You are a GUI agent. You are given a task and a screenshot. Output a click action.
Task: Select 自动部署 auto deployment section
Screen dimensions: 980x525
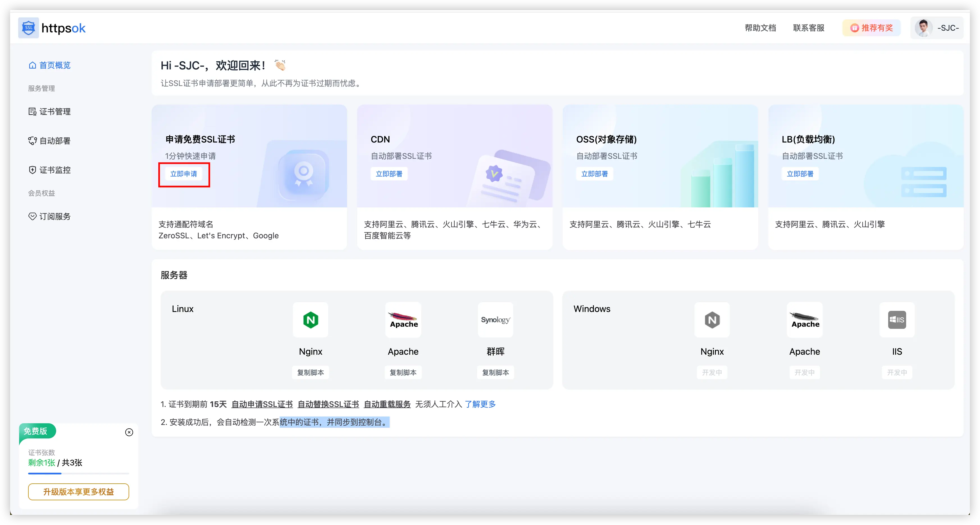tap(55, 141)
